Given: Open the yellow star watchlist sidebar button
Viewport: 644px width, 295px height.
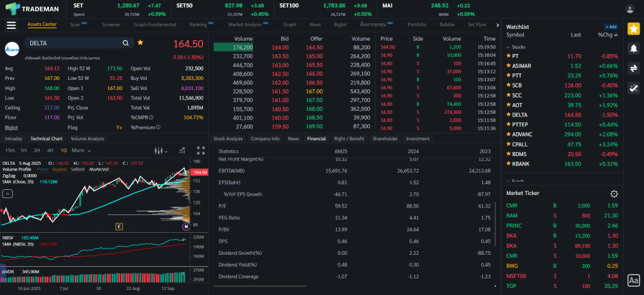Looking at the screenshot, I should click(633, 29).
